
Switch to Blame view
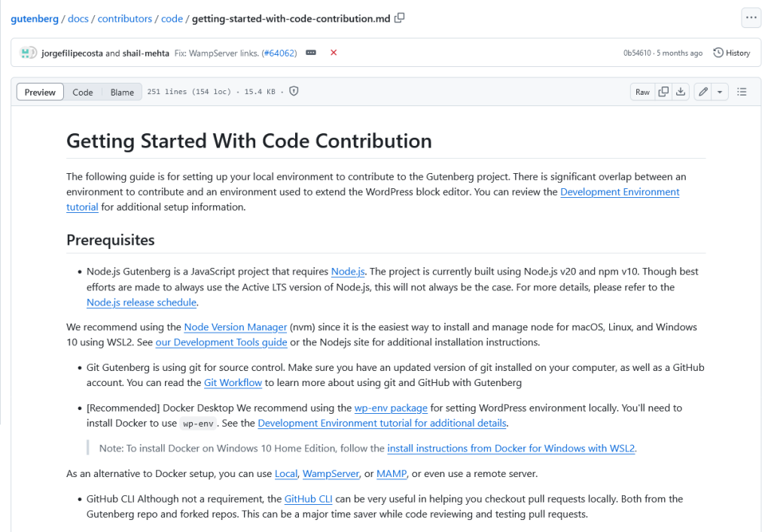click(122, 92)
